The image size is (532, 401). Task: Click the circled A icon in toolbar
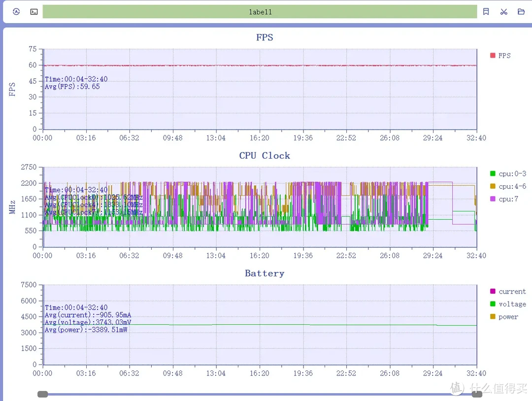16,12
